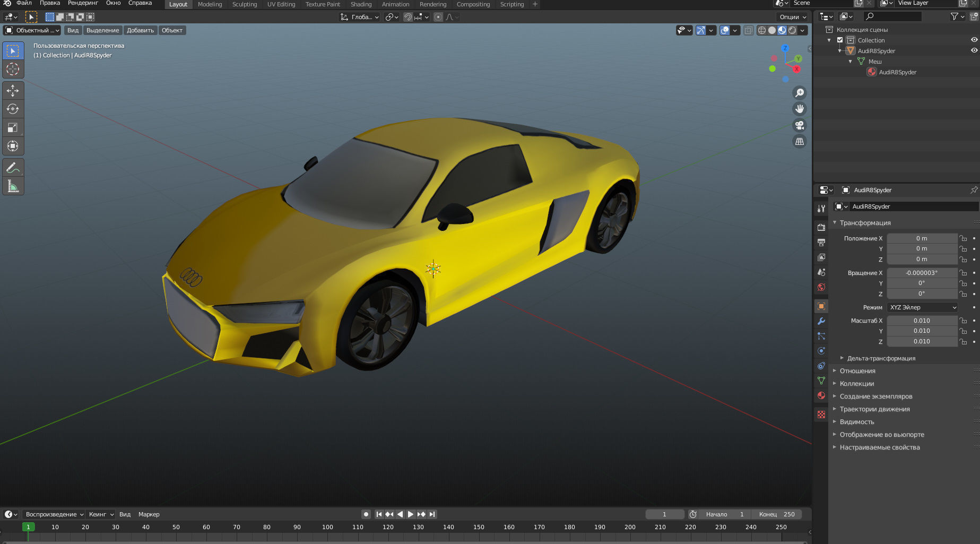This screenshot has height=544, width=980.
Task: Collapse the Меш tree item
Action: tap(851, 62)
